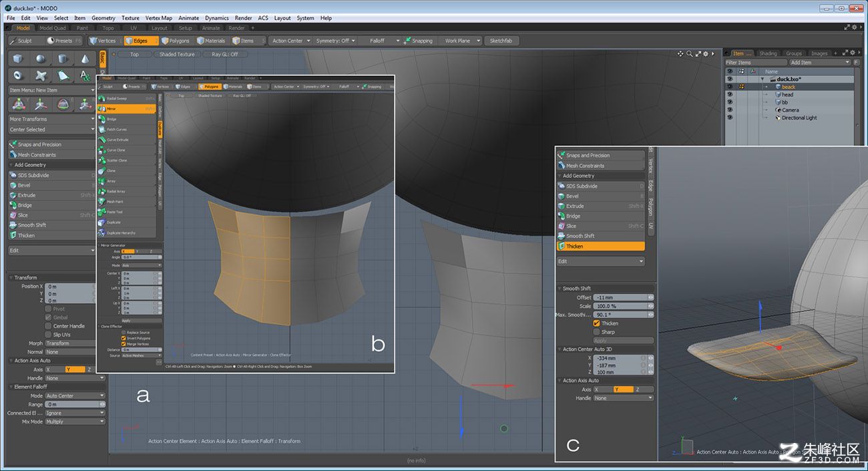Viewport: 868px width, 471px height.
Task: Switch to the Groups tab
Action: [794, 53]
